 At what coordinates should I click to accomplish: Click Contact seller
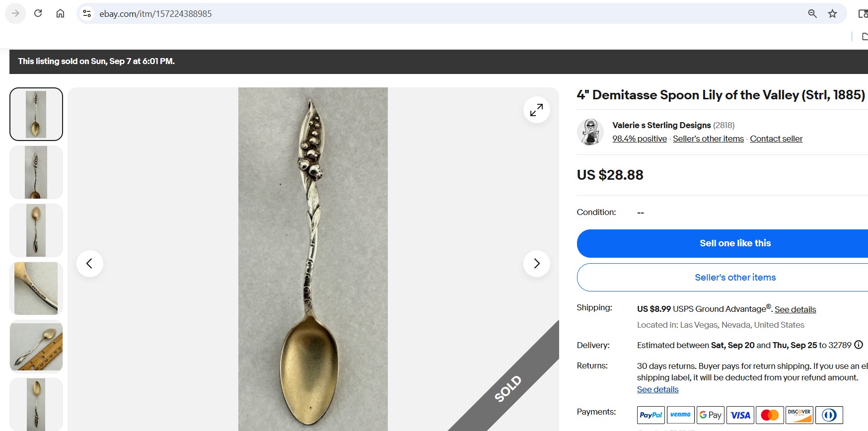(776, 139)
